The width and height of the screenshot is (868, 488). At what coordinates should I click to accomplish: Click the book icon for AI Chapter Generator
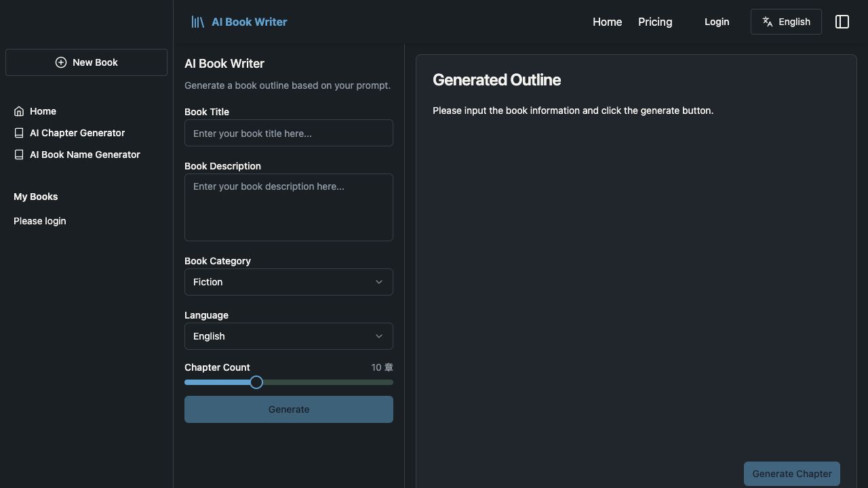point(19,133)
